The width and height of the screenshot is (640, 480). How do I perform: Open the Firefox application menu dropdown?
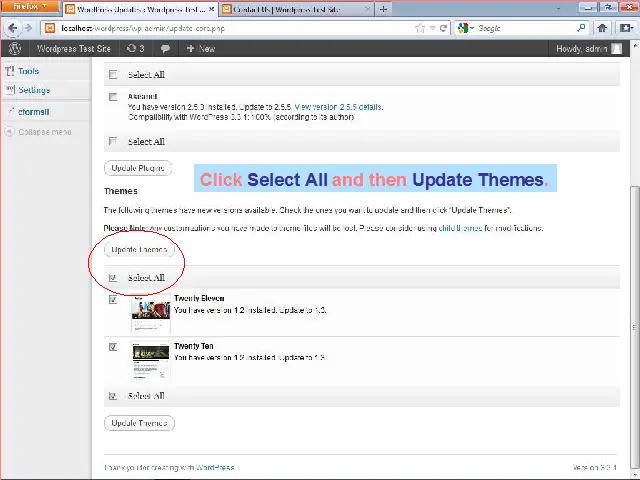tap(29, 7)
